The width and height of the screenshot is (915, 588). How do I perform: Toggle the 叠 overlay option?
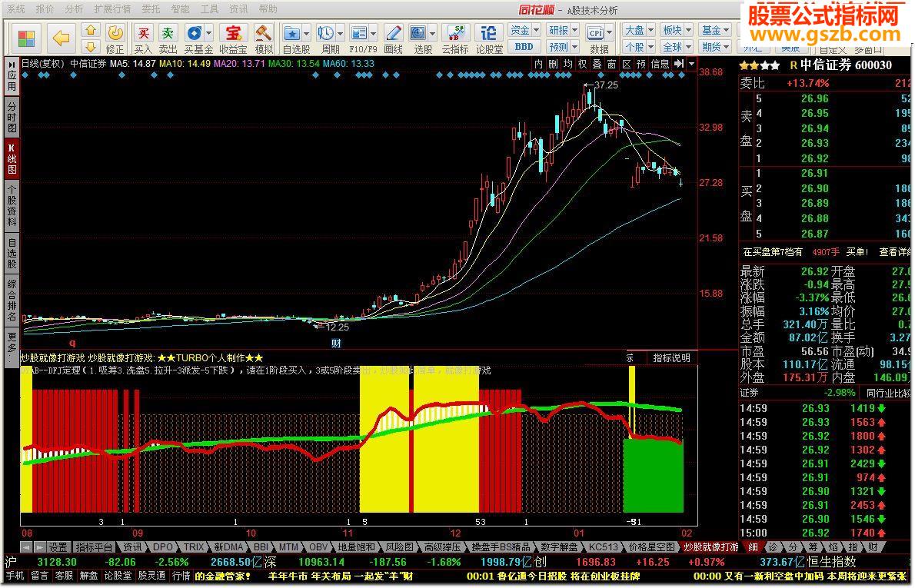point(597,64)
